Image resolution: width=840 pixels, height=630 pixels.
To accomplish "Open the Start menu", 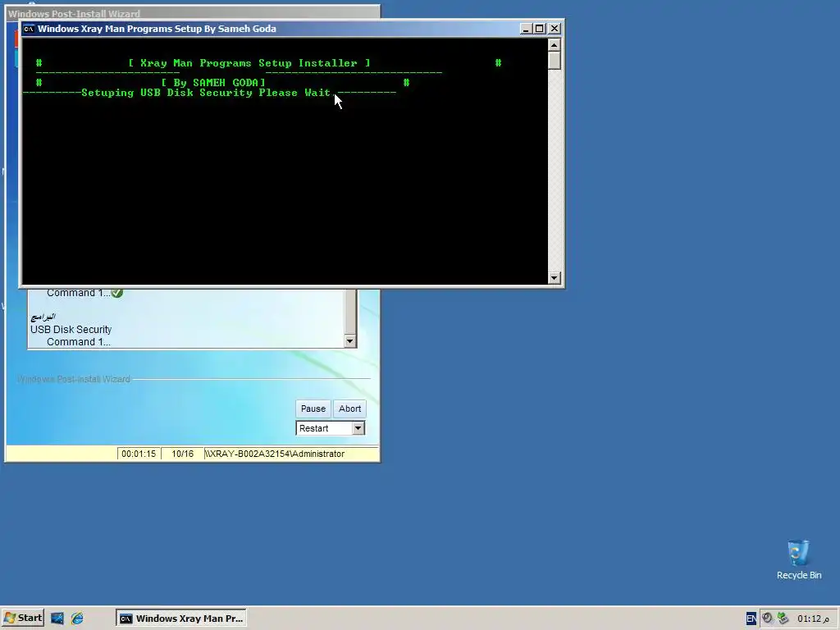I will (22, 619).
